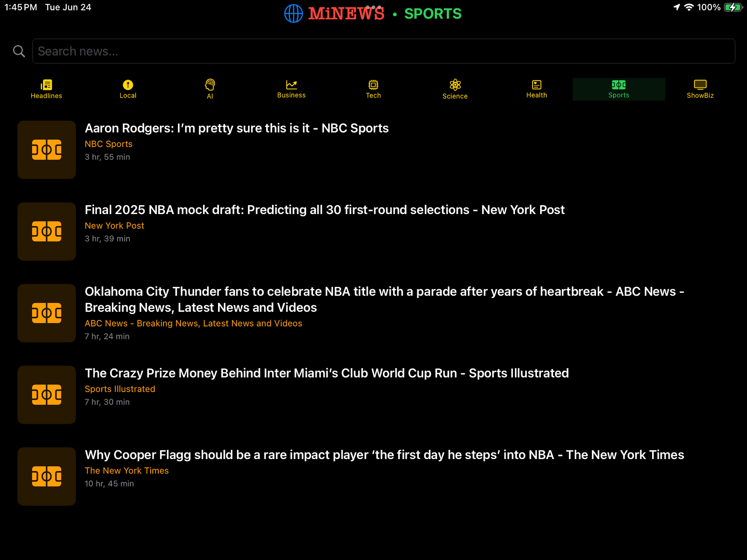Click the magnifying glass search icon

pyautogui.click(x=19, y=51)
